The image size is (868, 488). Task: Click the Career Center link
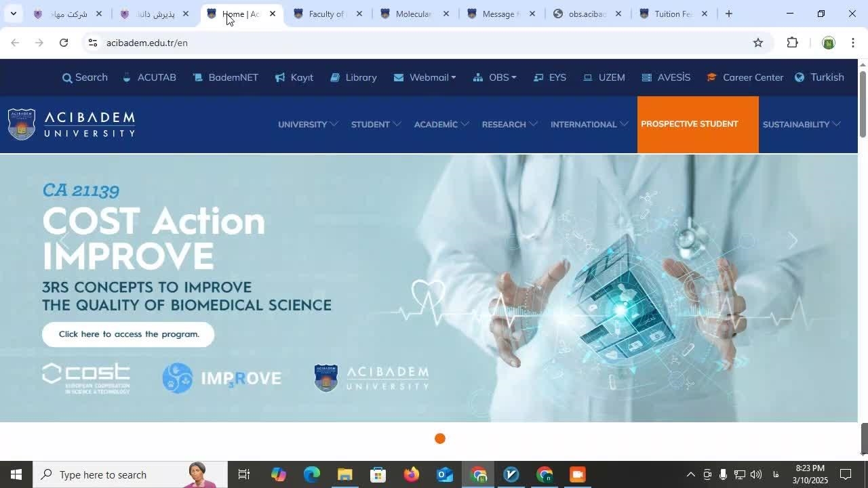tap(745, 77)
